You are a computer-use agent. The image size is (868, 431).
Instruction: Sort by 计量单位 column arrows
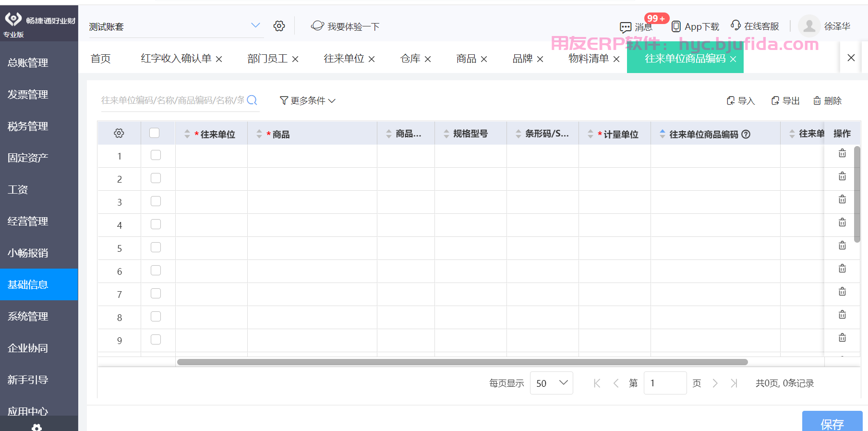pyautogui.click(x=591, y=134)
